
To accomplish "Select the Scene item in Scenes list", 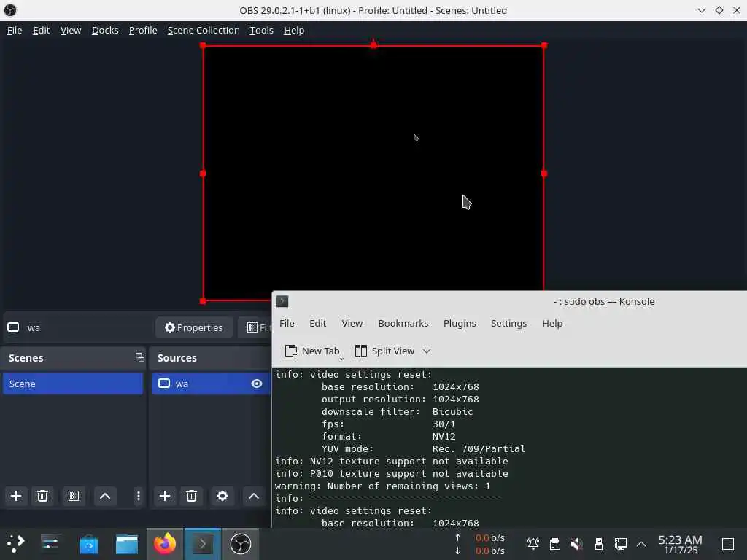I will (x=72, y=384).
